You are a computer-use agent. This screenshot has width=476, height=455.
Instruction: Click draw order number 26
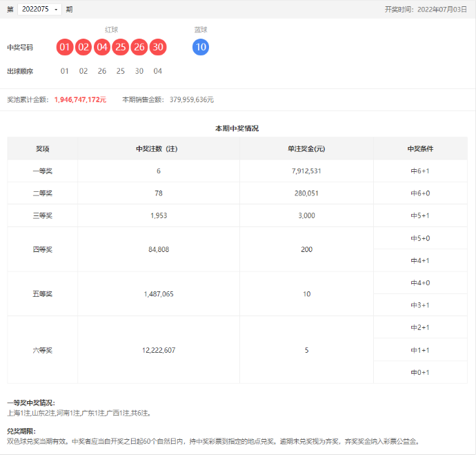click(102, 71)
